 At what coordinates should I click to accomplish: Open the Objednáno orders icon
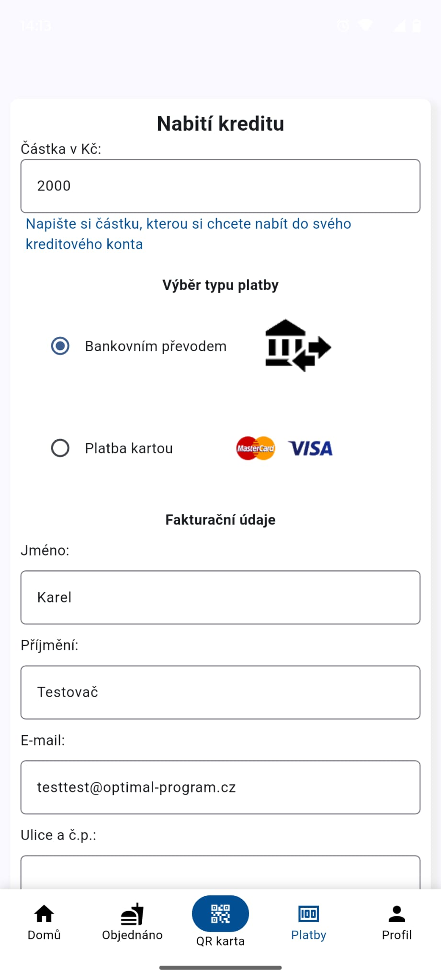click(132, 914)
